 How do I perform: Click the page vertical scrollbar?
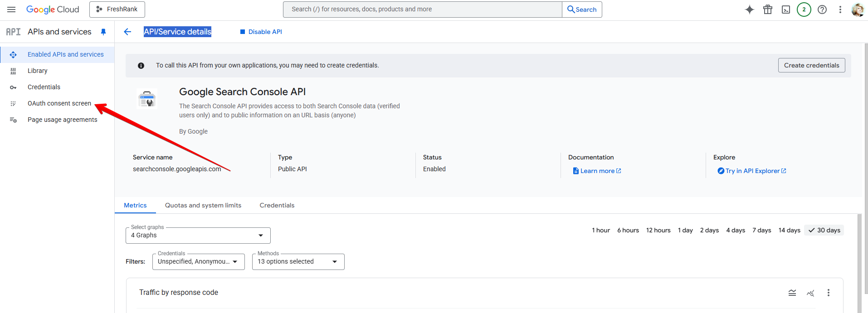pyautogui.click(x=866, y=168)
